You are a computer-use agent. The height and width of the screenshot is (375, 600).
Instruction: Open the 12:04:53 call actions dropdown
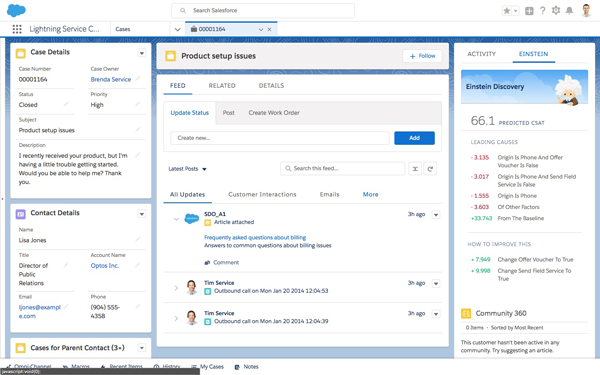pyautogui.click(x=436, y=284)
